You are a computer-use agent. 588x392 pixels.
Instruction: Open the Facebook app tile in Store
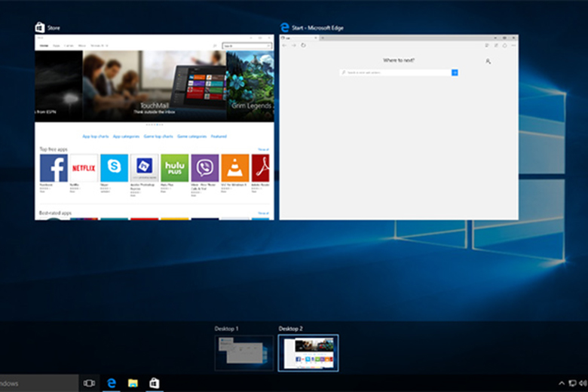54,168
